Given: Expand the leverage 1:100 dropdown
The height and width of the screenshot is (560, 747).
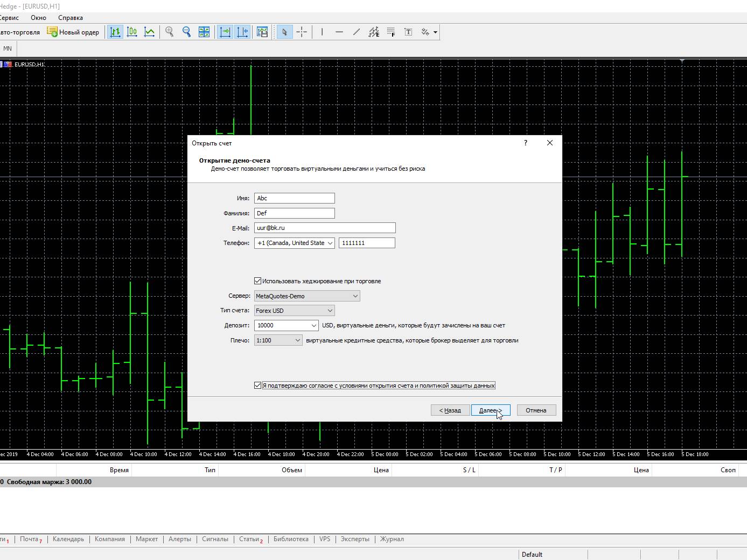Looking at the screenshot, I should [278, 340].
